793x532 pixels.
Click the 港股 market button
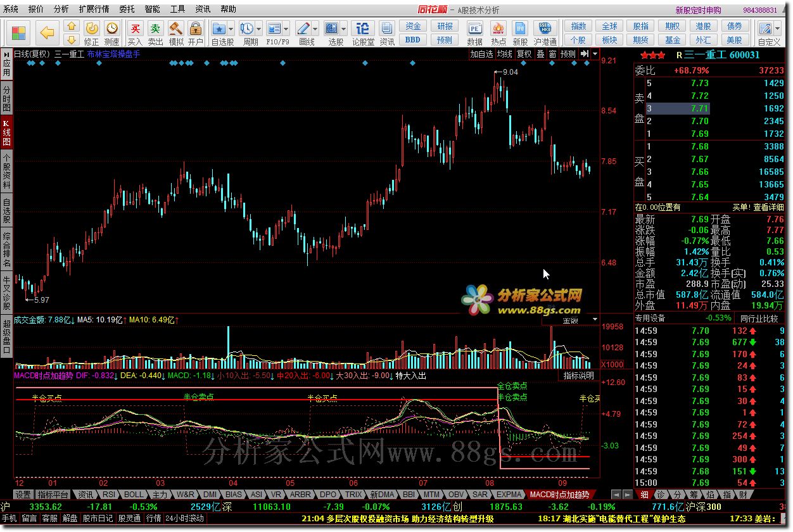click(703, 27)
